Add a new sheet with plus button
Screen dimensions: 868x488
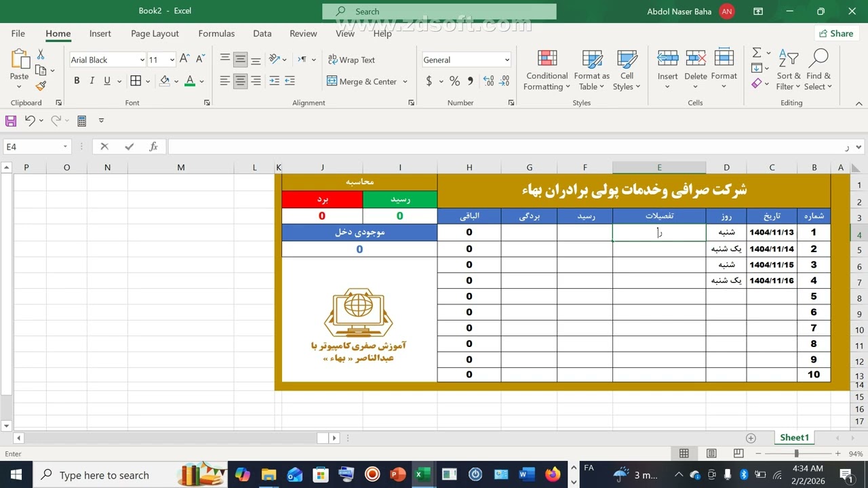751,438
